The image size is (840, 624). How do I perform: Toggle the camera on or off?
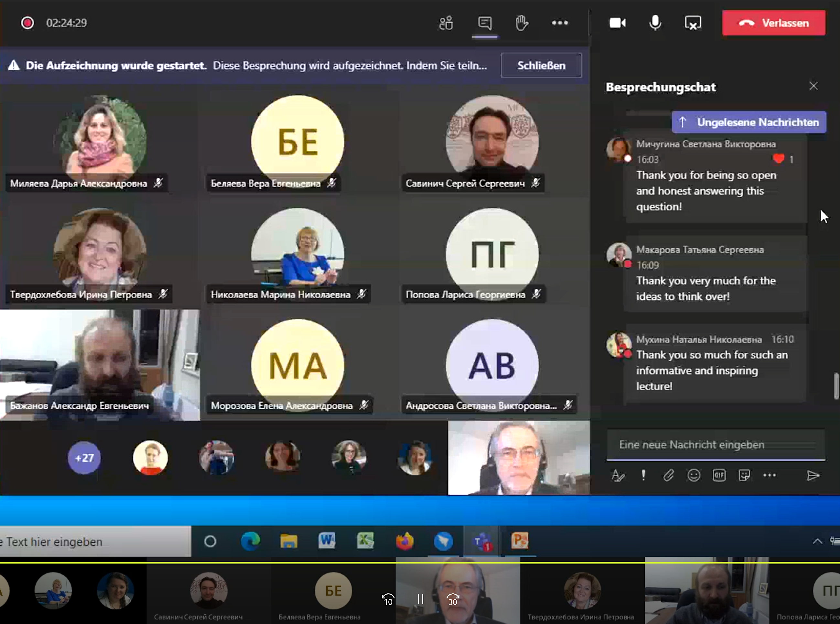click(x=617, y=23)
